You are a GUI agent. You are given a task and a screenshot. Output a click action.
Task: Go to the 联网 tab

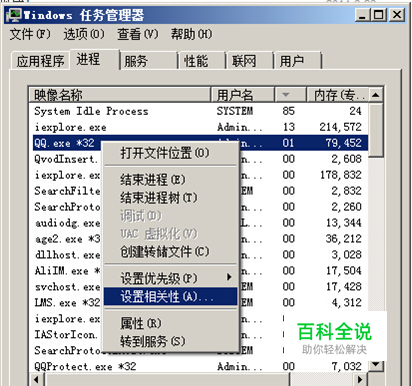(250, 61)
